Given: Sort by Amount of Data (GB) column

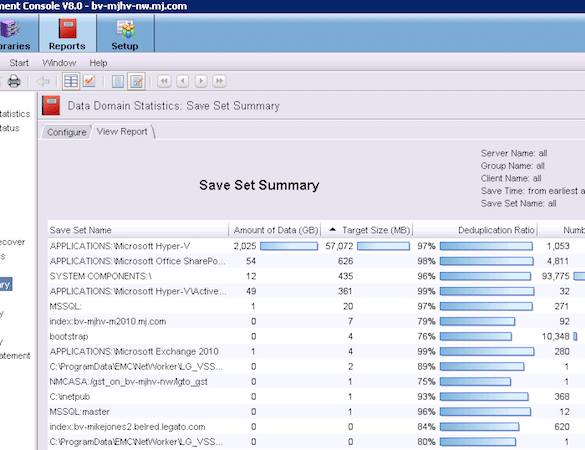Looking at the screenshot, I should click(275, 230).
